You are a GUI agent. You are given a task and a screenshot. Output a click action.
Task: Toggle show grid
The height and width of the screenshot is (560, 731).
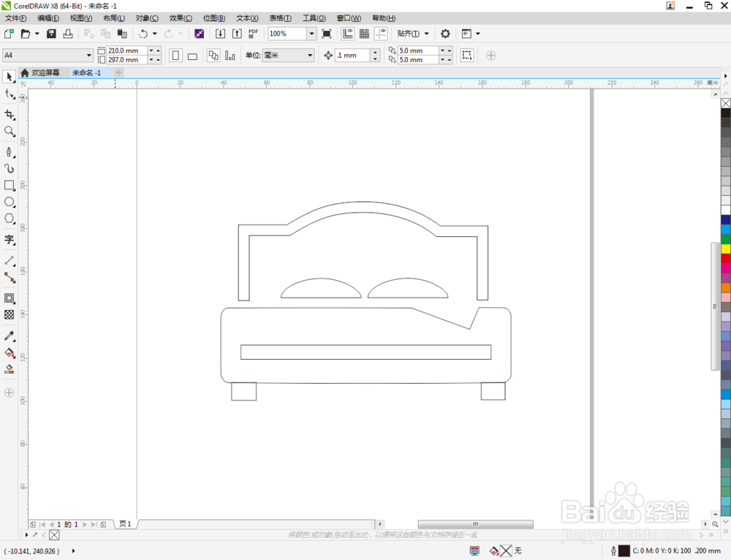(365, 34)
